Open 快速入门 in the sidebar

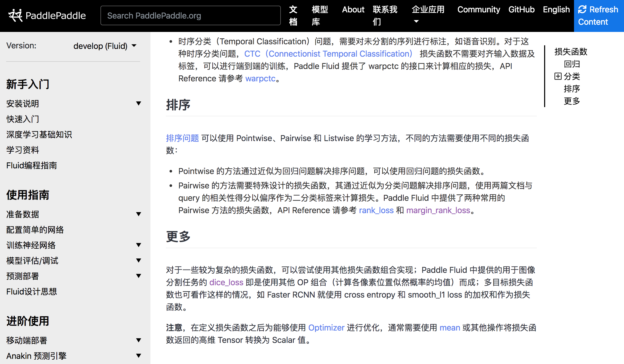(x=23, y=119)
